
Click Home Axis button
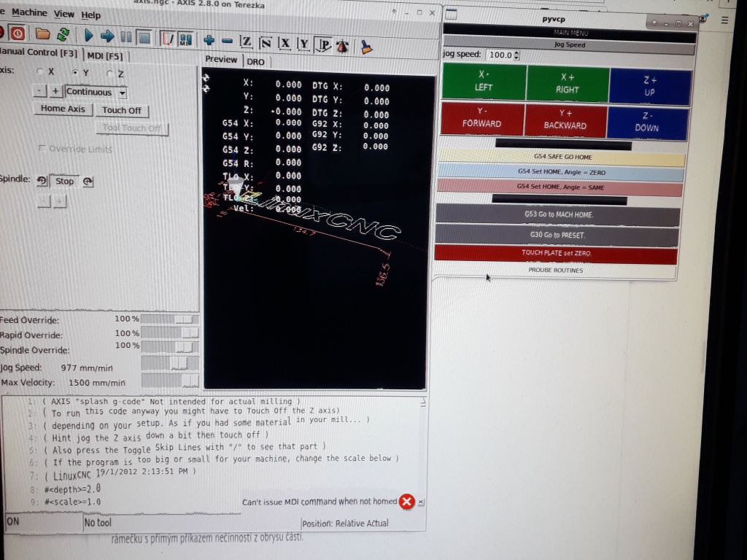[63, 109]
